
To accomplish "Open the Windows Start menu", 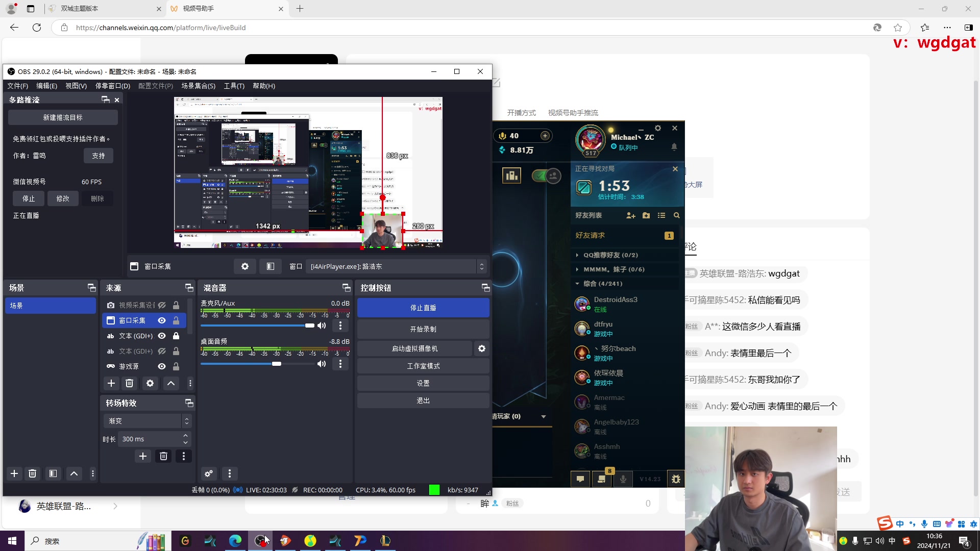I will click(x=12, y=541).
